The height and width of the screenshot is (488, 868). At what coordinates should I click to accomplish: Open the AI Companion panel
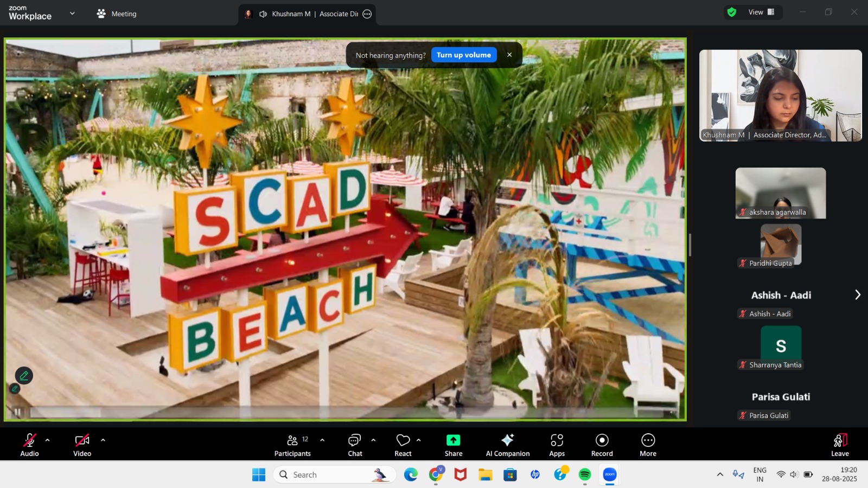(x=507, y=445)
